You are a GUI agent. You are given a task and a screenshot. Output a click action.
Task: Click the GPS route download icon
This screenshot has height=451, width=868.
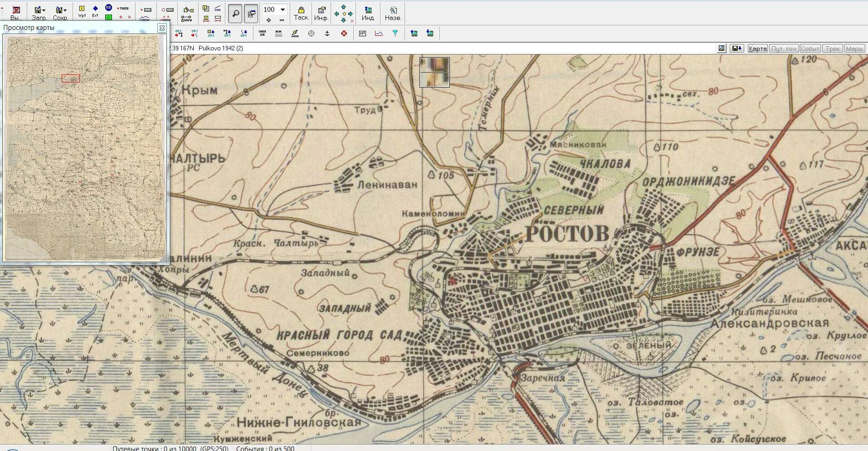pos(227,33)
